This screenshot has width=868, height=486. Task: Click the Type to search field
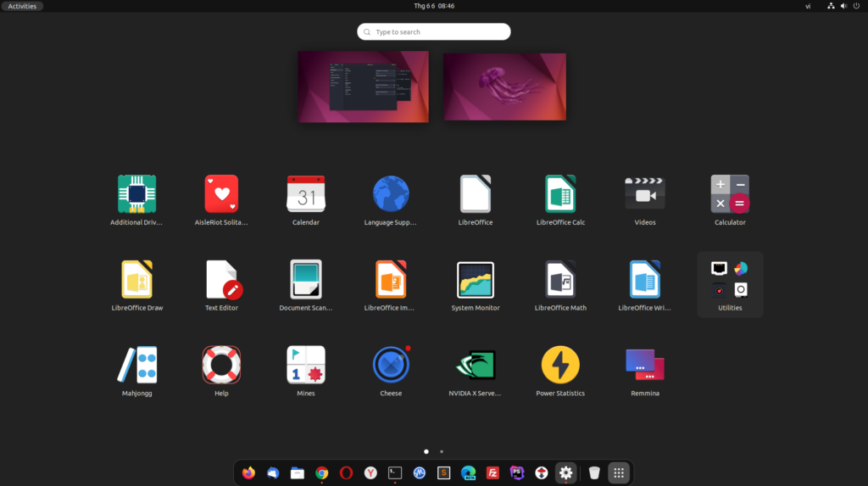[434, 32]
